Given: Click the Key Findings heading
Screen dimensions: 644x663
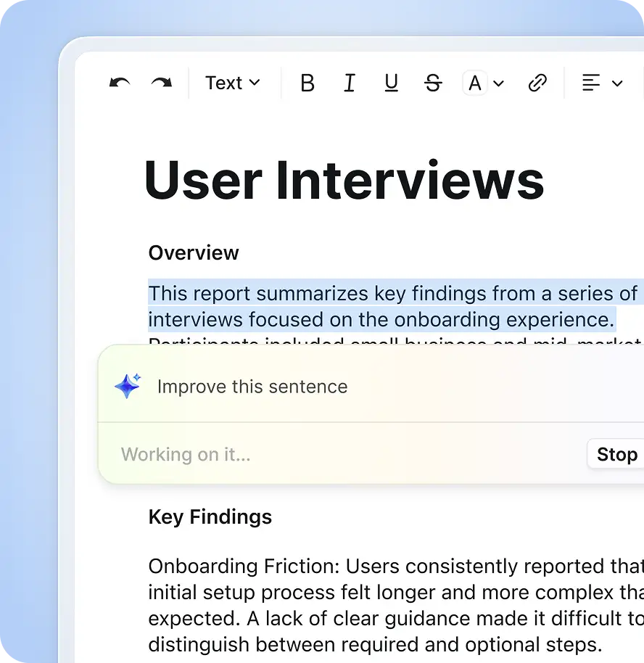Looking at the screenshot, I should click(x=210, y=517).
